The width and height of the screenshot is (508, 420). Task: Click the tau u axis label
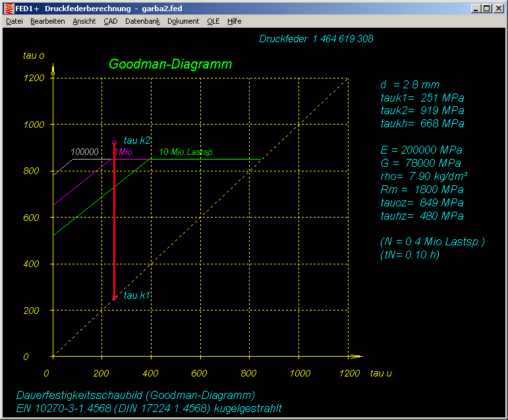click(381, 373)
